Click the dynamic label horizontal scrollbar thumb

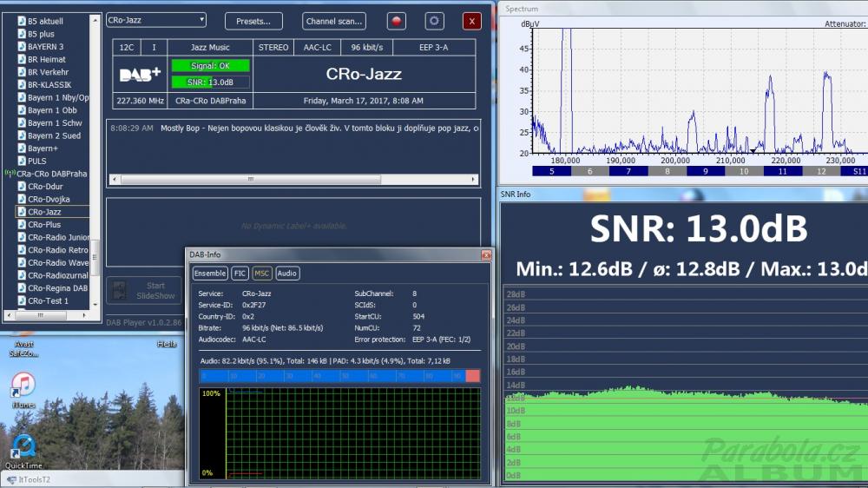pyautogui.click(x=251, y=180)
